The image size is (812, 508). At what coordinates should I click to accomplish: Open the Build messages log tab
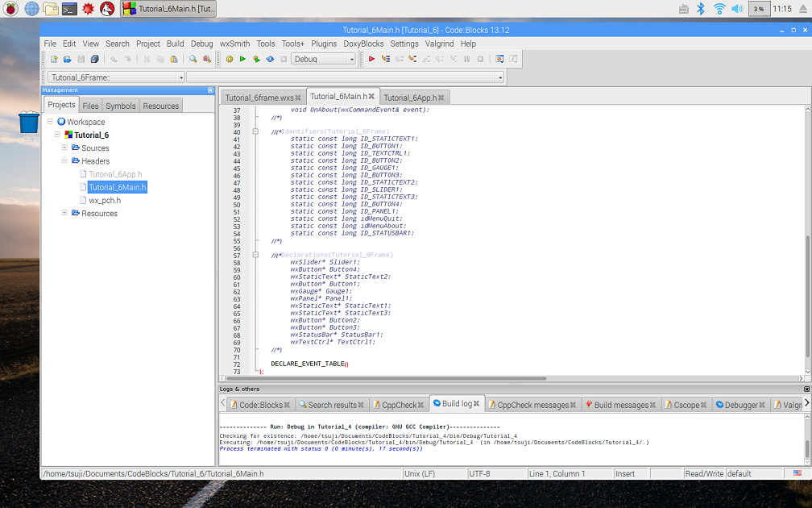[x=621, y=405]
